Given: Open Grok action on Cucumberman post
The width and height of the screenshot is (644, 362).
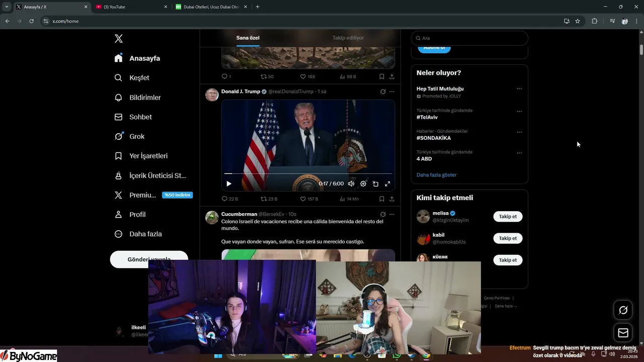Looking at the screenshot, I should click(x=383, y=214).
